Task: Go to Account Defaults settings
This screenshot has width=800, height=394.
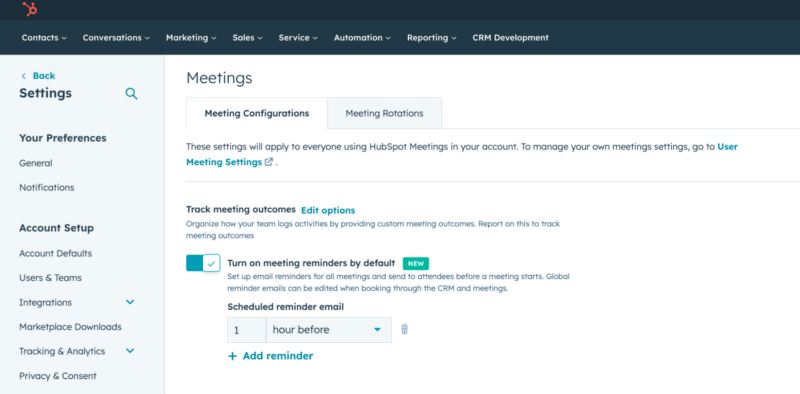Action: [56, 254]
